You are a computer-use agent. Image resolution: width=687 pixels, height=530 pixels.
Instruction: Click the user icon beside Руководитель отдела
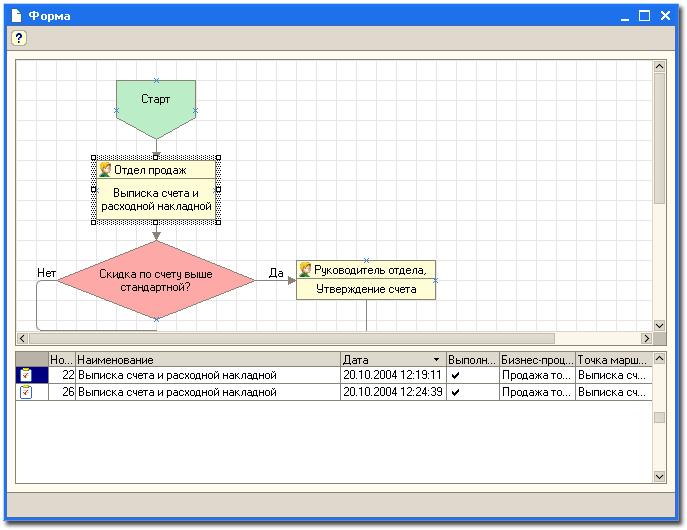point(305,270)
